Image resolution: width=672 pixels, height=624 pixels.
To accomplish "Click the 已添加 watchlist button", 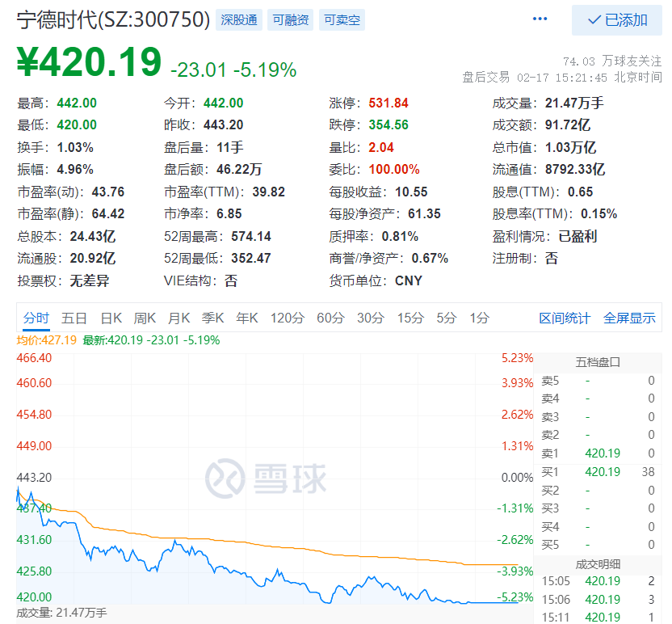I will click(x=617, y=20).
